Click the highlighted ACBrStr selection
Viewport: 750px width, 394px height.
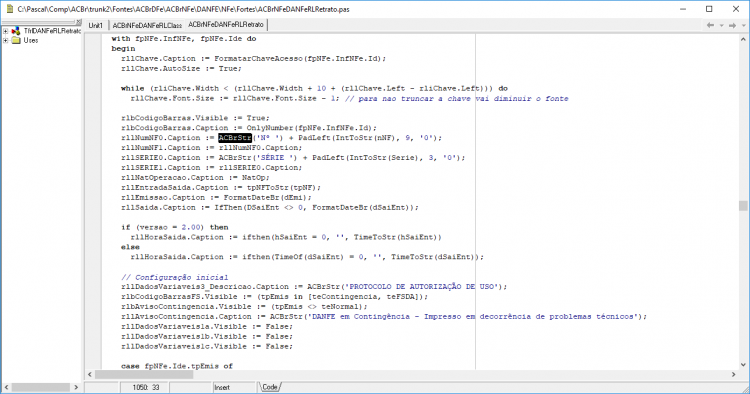click(235, 138)
